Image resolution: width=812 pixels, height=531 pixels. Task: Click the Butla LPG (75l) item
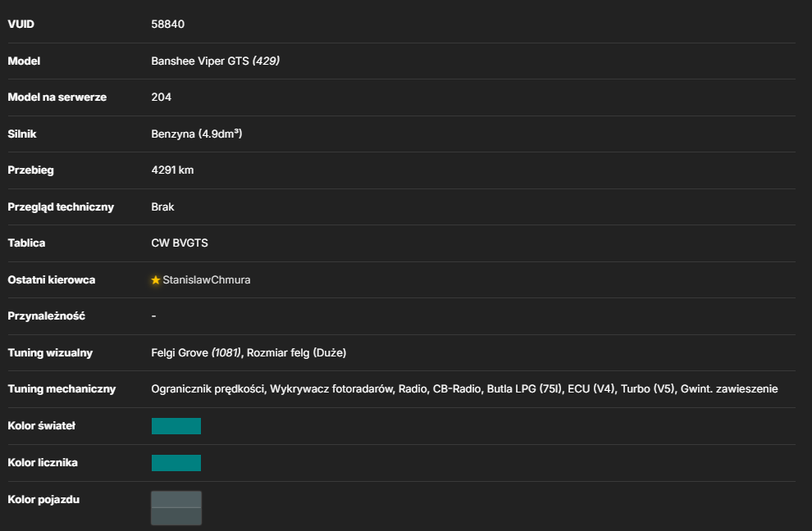524,389
